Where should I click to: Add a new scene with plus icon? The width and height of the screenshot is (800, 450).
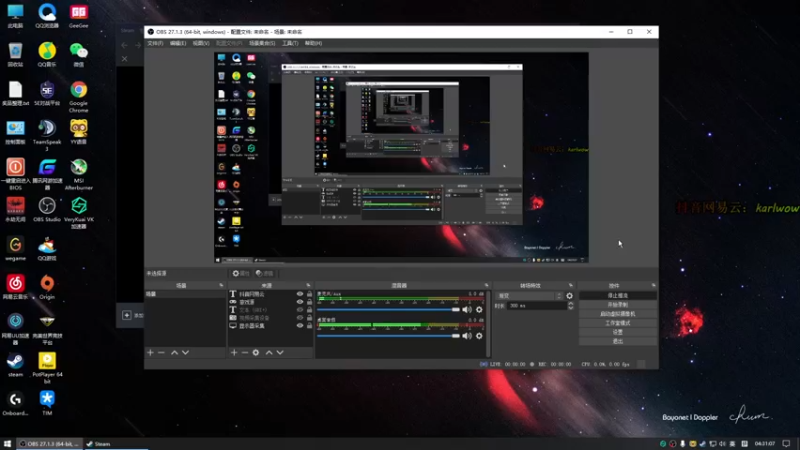tap(151, 353)
